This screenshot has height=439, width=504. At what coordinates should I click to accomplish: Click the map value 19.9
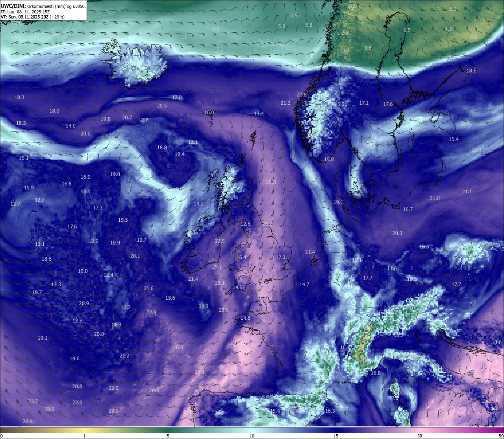tap(115, 243)
